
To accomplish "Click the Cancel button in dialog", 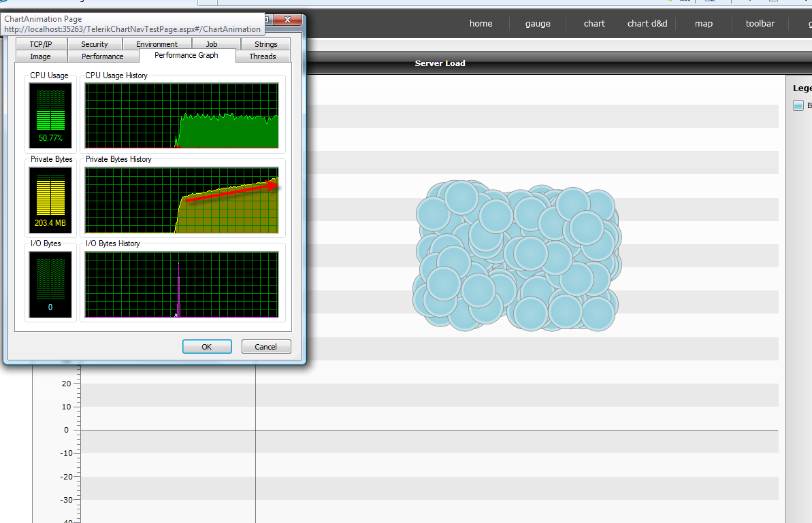I will pos(265,347).
